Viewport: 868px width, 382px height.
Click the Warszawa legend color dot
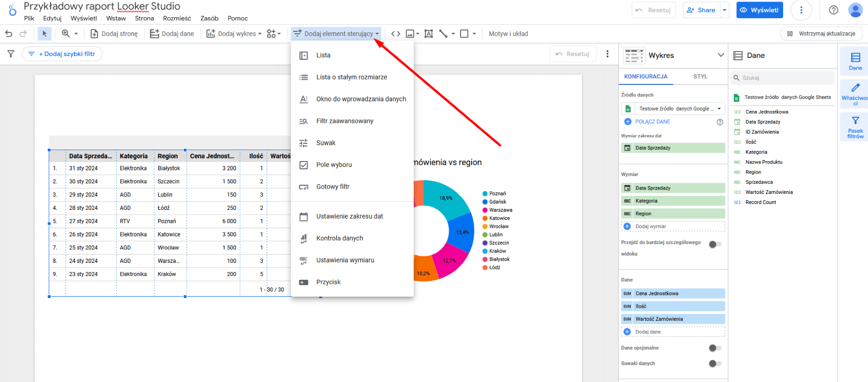point(485,210)
